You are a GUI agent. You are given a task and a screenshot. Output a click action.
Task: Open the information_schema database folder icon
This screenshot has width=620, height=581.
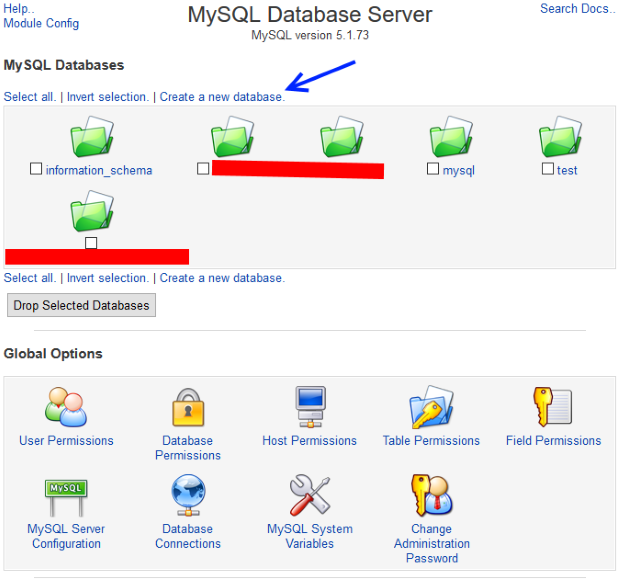click(x=92, y=137)
